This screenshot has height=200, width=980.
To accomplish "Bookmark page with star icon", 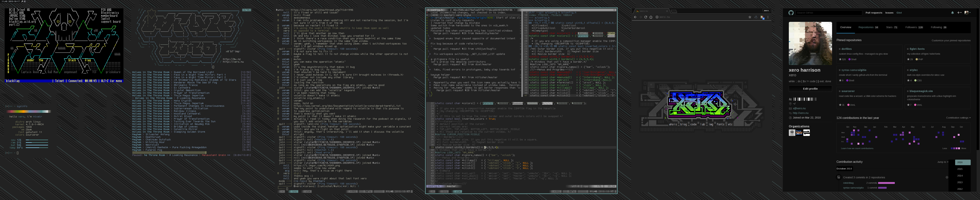I will click(750, 17).
